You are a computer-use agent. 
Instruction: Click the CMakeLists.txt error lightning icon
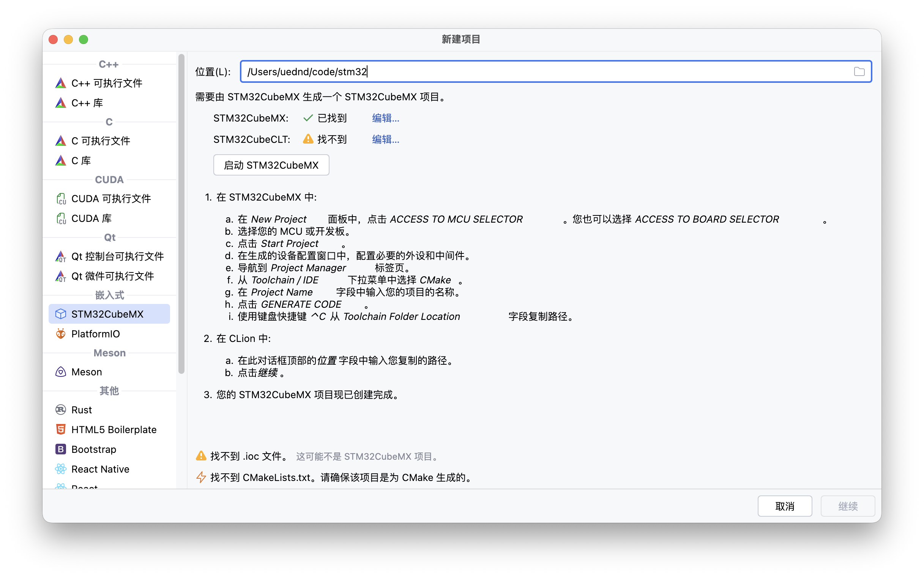pos(201,477)
